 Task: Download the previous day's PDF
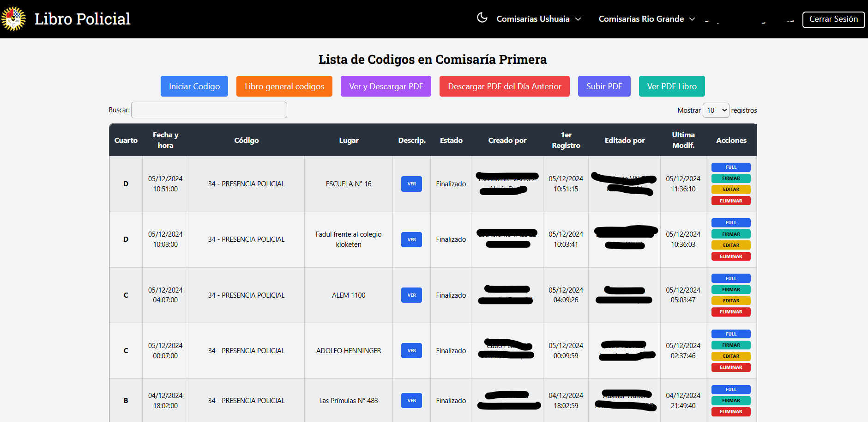[504, 86]
